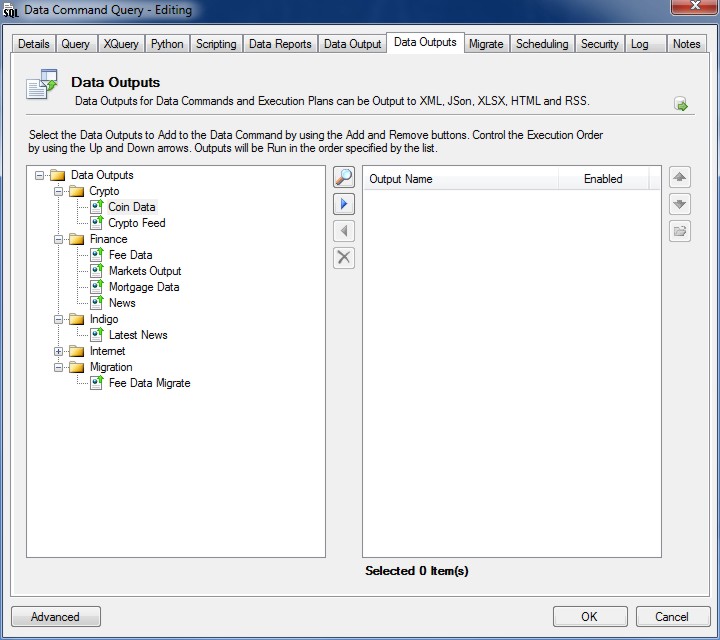This screenshot has height=640, width=720.
Task: Collapse the Finance folder node
Action: click(x=59, y=239)
